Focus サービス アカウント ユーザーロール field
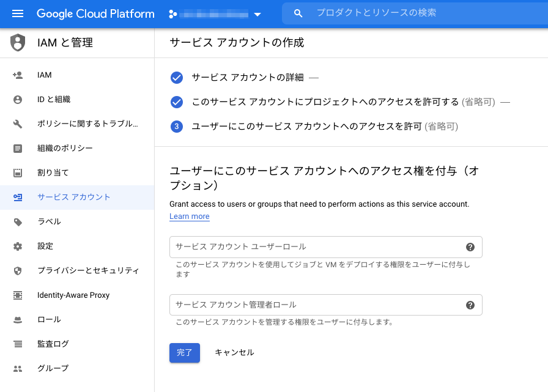 (x=326, y=247)
